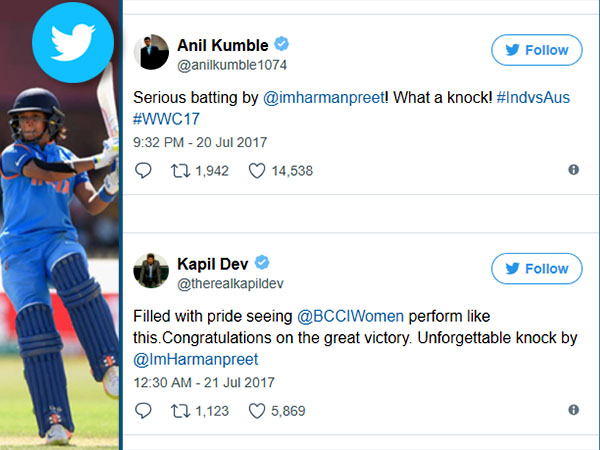This screenshot has height=450, width=600.
Task: Open the @BCCIWomen mention
Action: [x=350, y=316]
